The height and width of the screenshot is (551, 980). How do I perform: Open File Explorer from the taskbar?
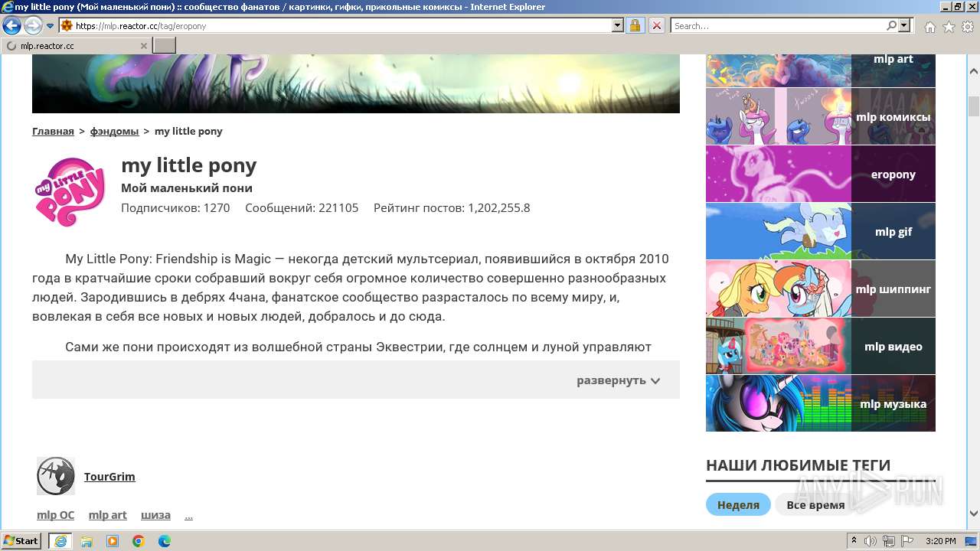tap(87, 540)
